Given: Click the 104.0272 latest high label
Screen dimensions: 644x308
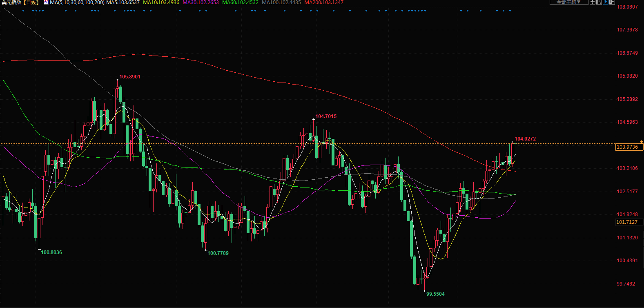Looking at the screenshot, I should click(525, 139).
